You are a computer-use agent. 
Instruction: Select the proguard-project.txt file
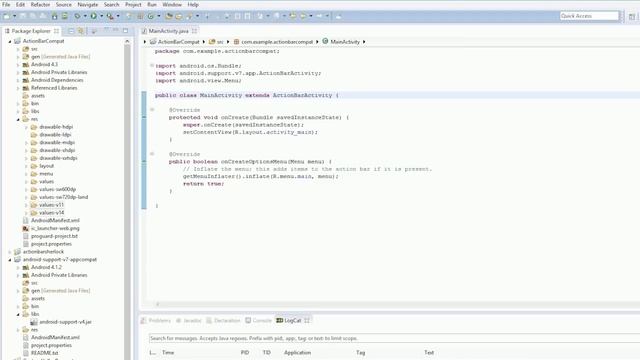(54, 236)
